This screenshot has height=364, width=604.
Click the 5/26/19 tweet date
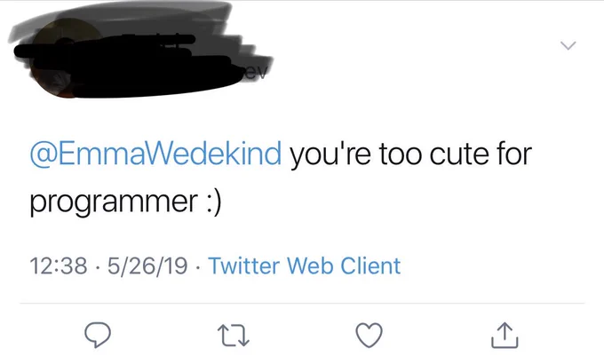pyautogui.click(x=147, y=265)
